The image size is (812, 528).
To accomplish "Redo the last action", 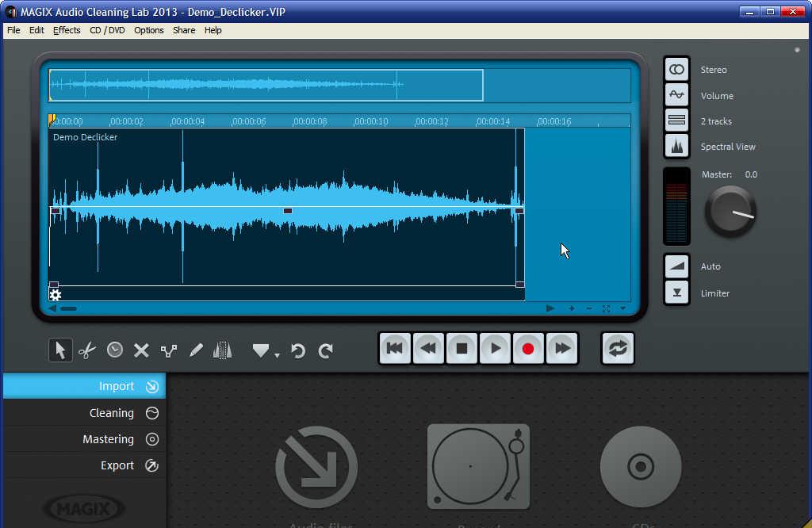I will pyautogui.click(x=325, y=350).
